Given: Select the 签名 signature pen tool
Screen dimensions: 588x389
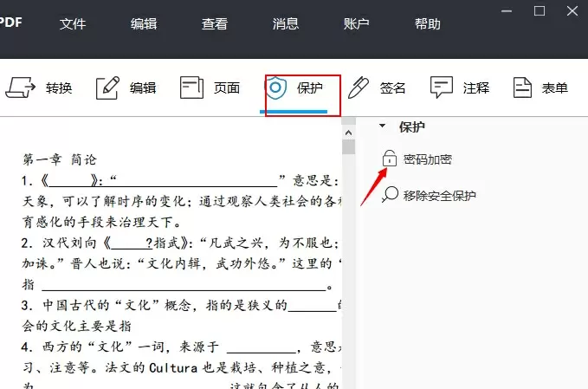Looking at the screenshot, I should click(x=363, y=88).
